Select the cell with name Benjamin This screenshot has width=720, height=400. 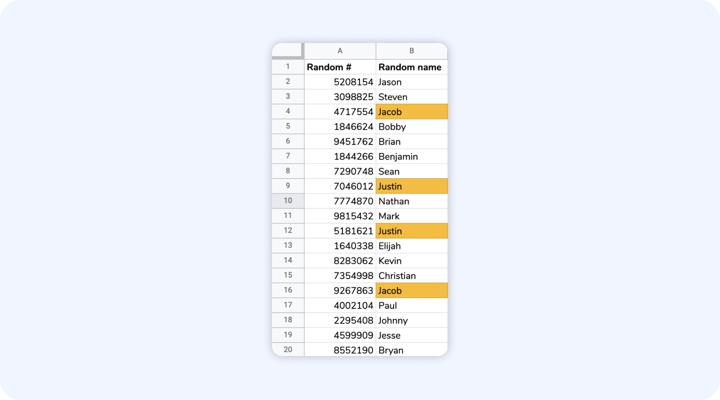[412, 156]
